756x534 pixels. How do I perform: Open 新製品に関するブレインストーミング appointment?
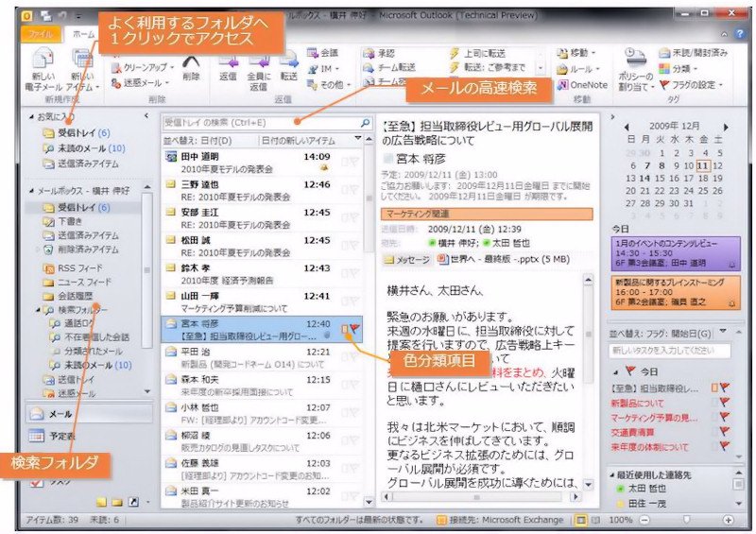pos(676,292)
